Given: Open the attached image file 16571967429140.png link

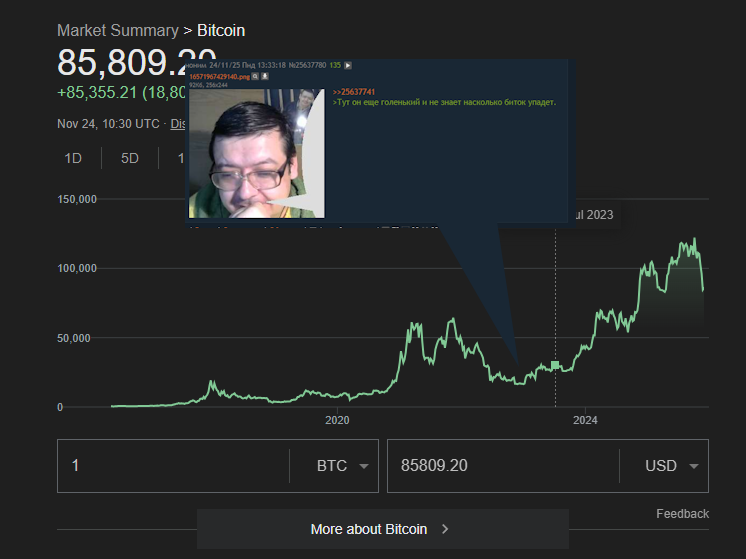Looking at the screenshot, I should pyautogui.click(x=219, y=77).
